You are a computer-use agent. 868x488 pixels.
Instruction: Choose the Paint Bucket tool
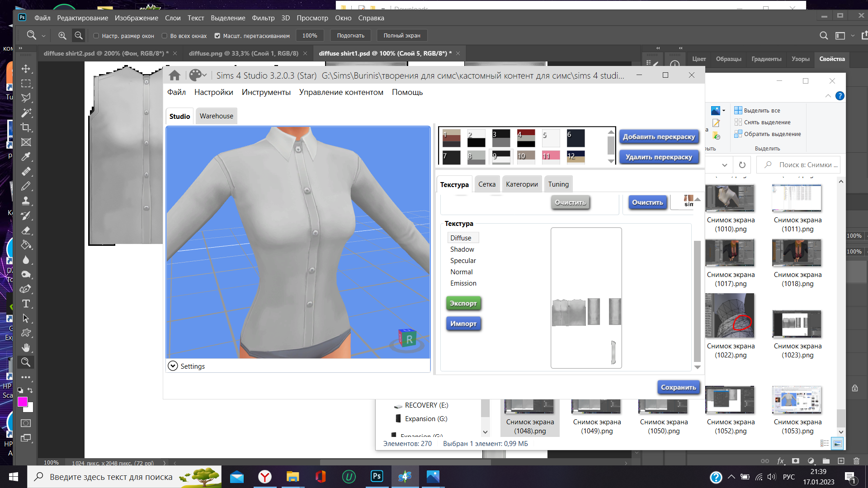pos(26,245)
